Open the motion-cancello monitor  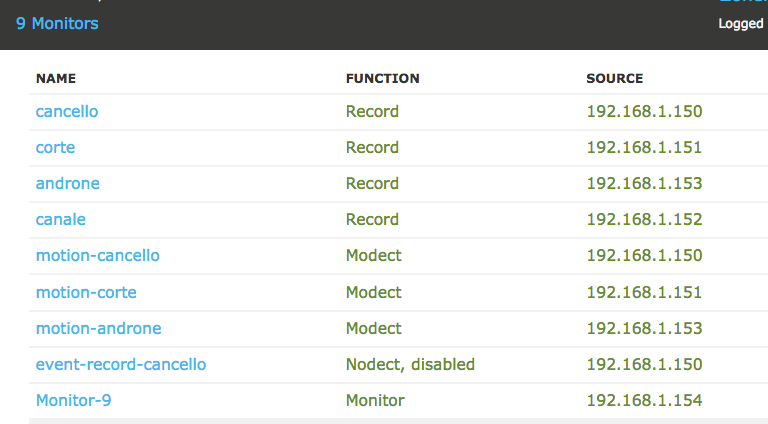(x=97, y=256)
